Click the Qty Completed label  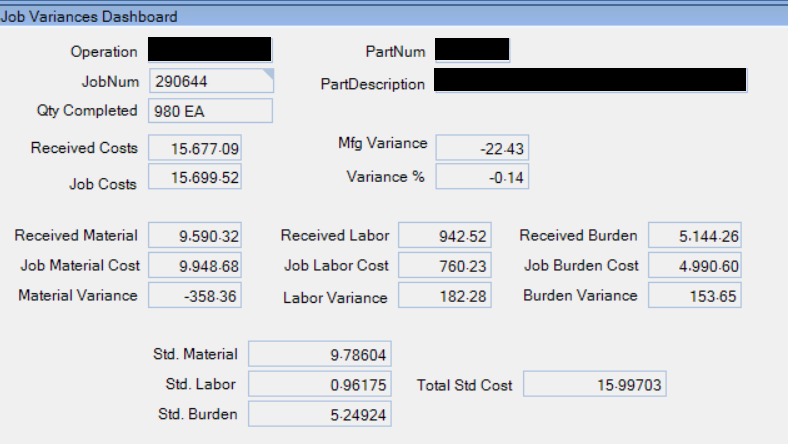[87, 111]
